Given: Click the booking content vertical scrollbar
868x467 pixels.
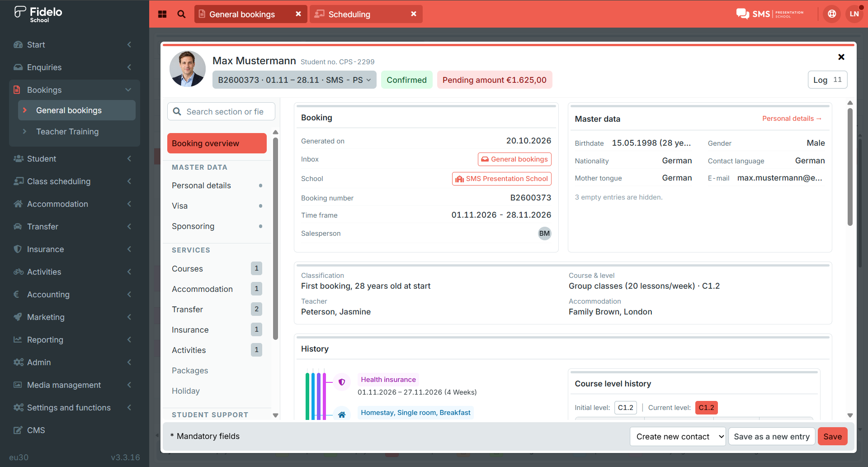Looking at the screenshot, I should 850,167.
